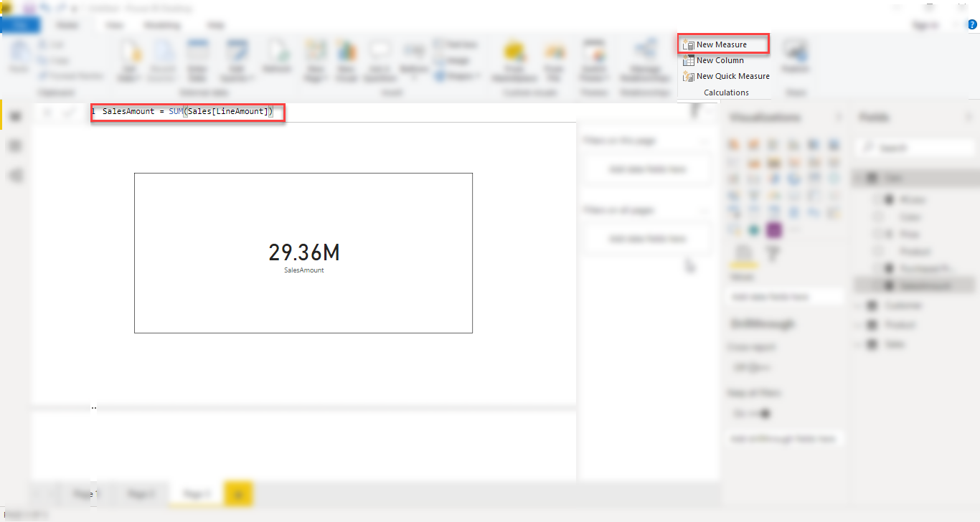Image resolution: width=980 pixels, height=522 pixels.
Task: Switch to the Page 2 tab
Action: 141,494
